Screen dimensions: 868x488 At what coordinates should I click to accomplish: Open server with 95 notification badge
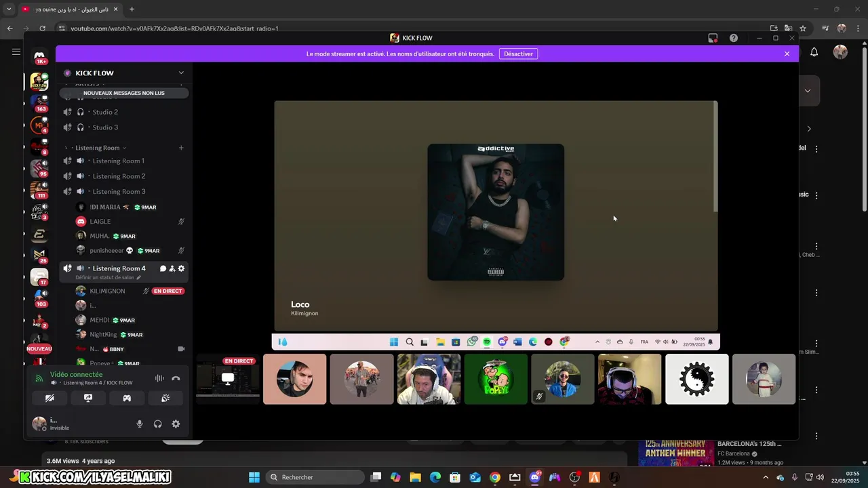pyautogui.click(x=39, y=169)
